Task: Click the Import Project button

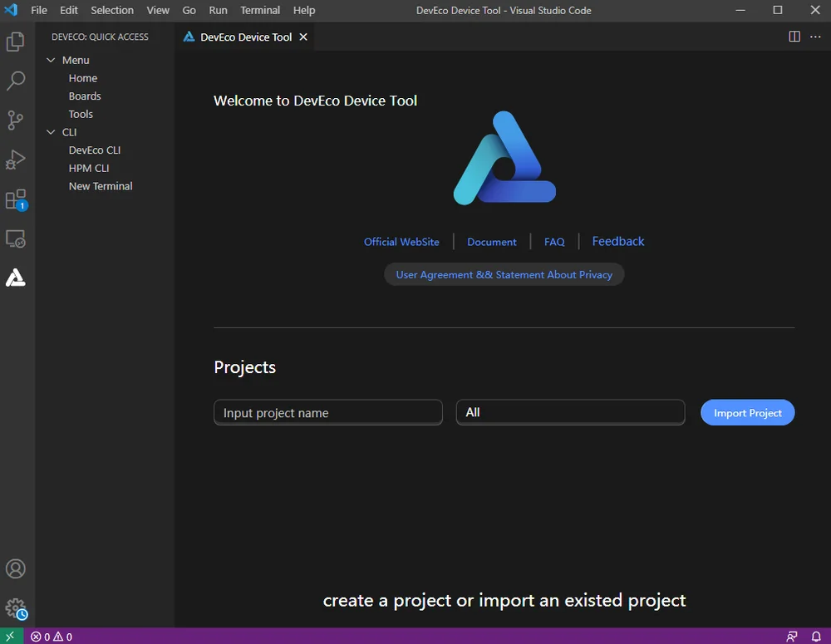Action: [x=747, y=412]
